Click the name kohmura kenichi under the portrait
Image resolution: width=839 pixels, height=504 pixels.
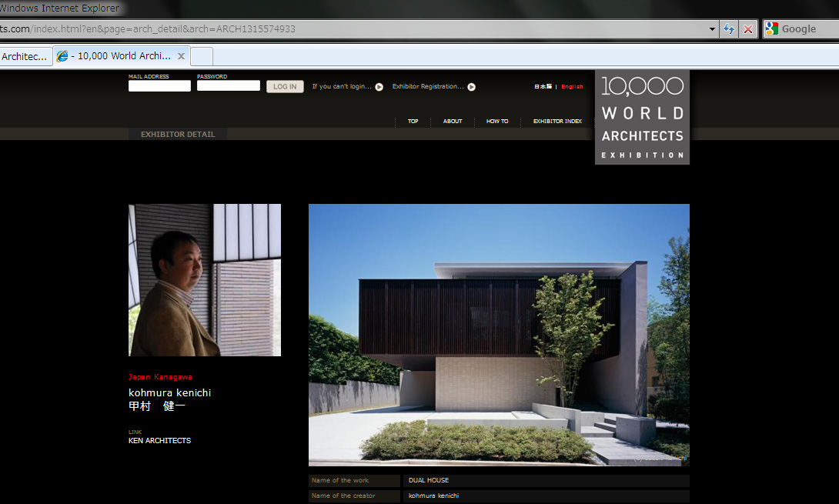click(169, 392)
